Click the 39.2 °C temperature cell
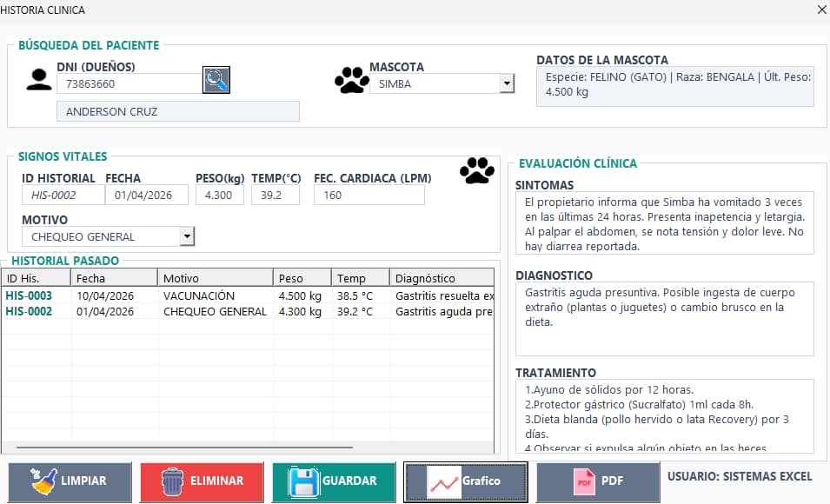 coord(355,312)
